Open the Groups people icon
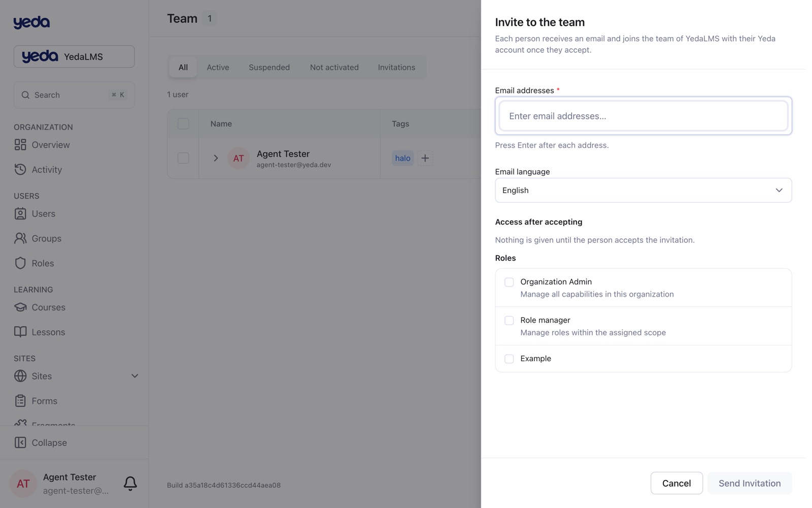The height and width of the screenshot is (508, 812). click(x=20, y=238)
